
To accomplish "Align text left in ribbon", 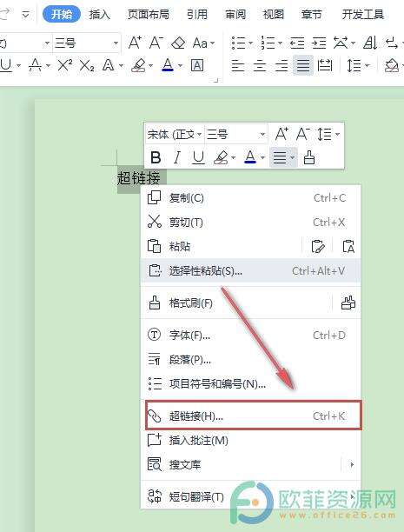I will coord(238,65).
